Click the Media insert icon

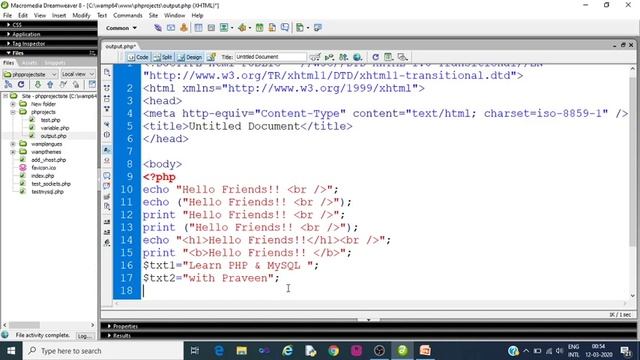pos(242,28)
